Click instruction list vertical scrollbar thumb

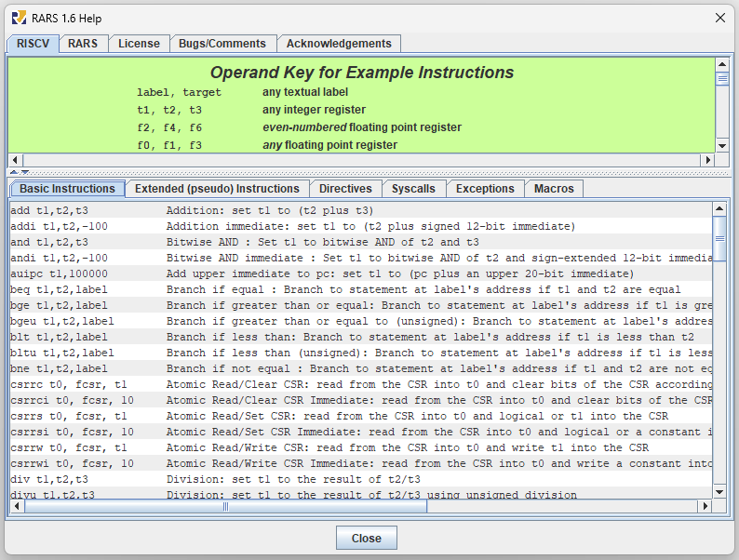[x=719, y=238]
